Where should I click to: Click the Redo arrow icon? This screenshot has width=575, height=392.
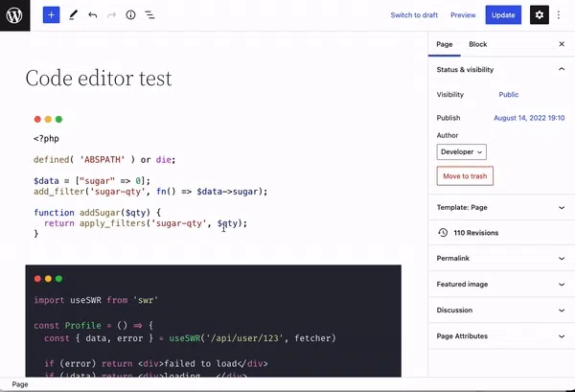click(x=111, y=15)
